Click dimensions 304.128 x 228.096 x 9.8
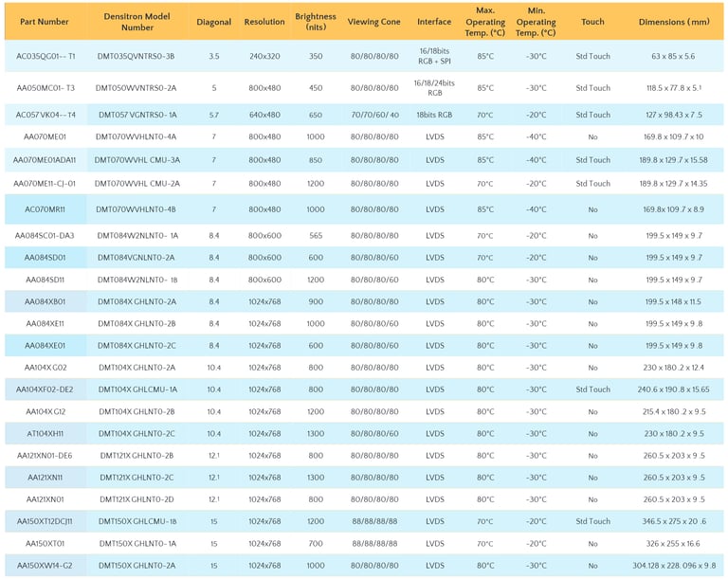The image size is (728, 579). point(674,565)
